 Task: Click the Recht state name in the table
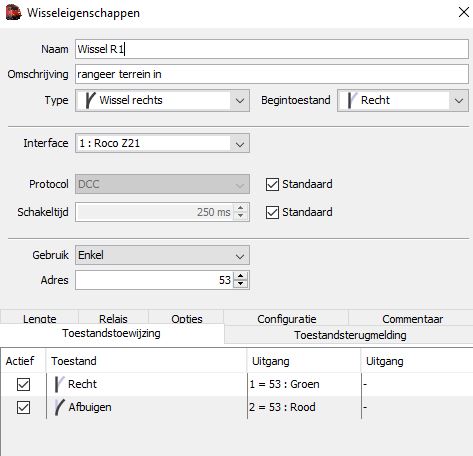coord(82,384)
